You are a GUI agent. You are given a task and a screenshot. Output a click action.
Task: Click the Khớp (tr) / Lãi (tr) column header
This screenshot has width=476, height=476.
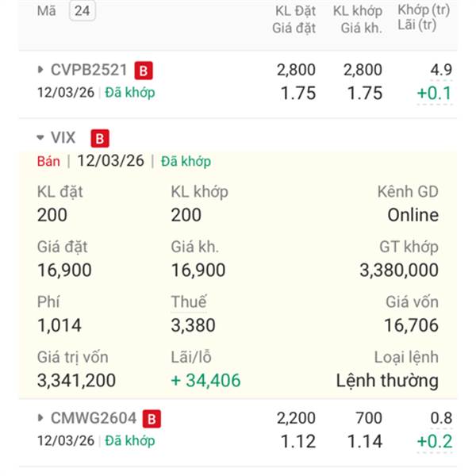click(424, 17)
